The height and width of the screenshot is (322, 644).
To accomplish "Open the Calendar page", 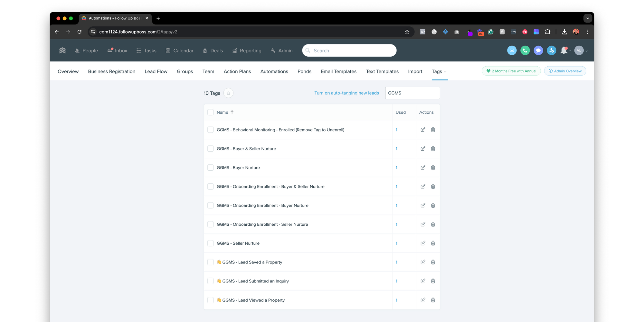I will pyautogui.click(x=179, y=51).
